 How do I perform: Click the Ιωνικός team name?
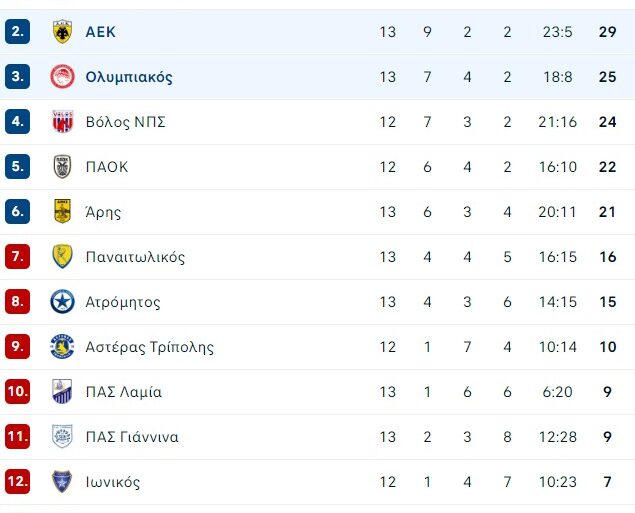pyautogui.click(x=113, y=482)
